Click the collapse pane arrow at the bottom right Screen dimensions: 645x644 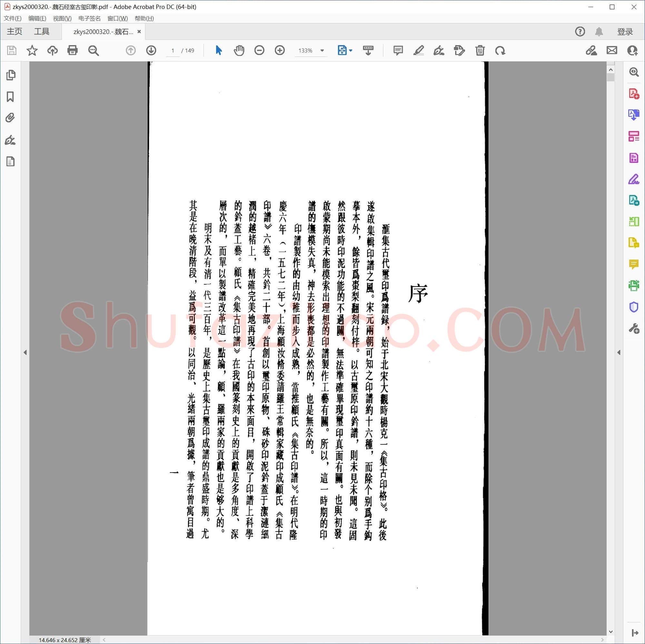pyautogui.click(x=635, y=633)
